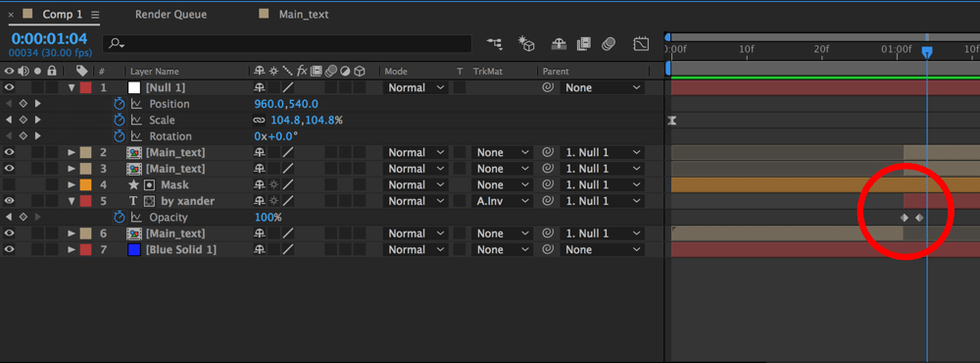Viewport: 980px width, 363px height.
Task: Click the Position stopwatch icon
Action: point(120,104)
